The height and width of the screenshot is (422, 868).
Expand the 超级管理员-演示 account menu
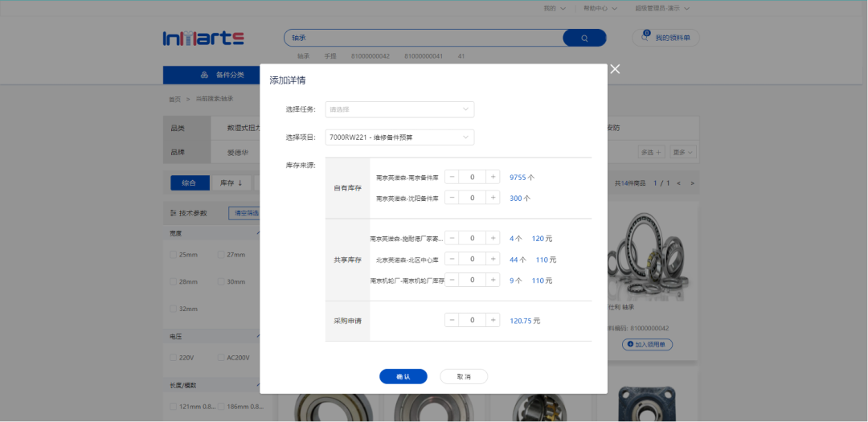tap(662, 8)
